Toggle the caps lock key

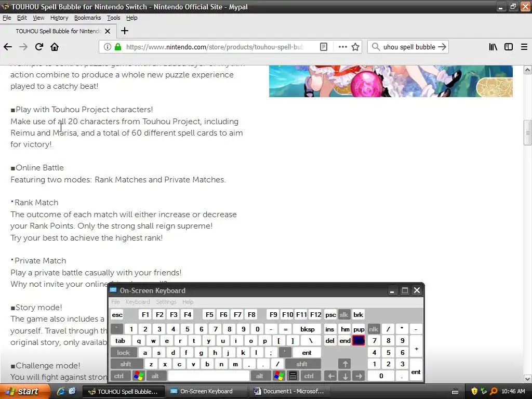(x=124, y=353)
